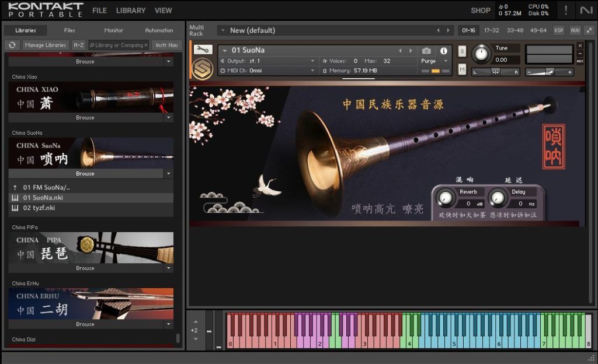This screenshot has height=364, width=598.
Task: Open the LIBRARY menu
Action: [131, 10]
